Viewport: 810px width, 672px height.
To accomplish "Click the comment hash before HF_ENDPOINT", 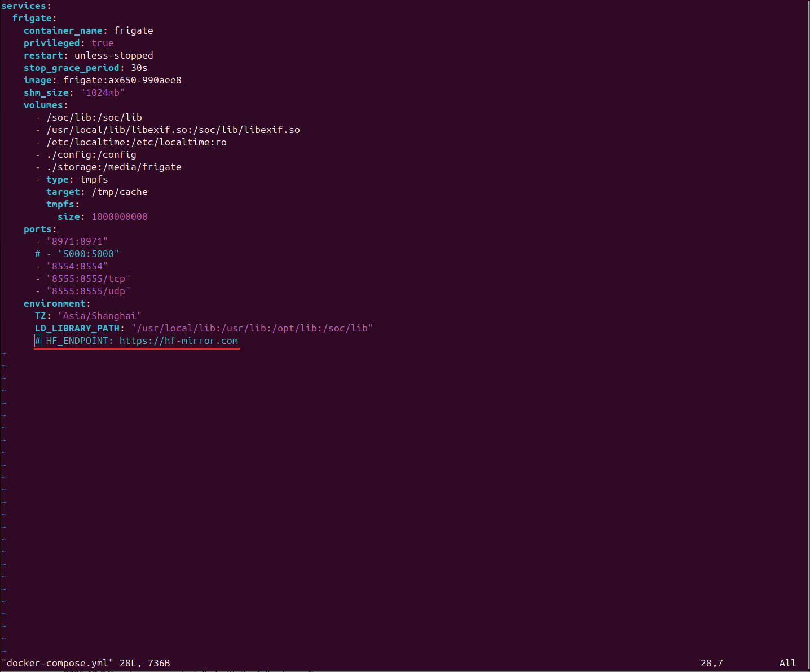I will [38, 341].
